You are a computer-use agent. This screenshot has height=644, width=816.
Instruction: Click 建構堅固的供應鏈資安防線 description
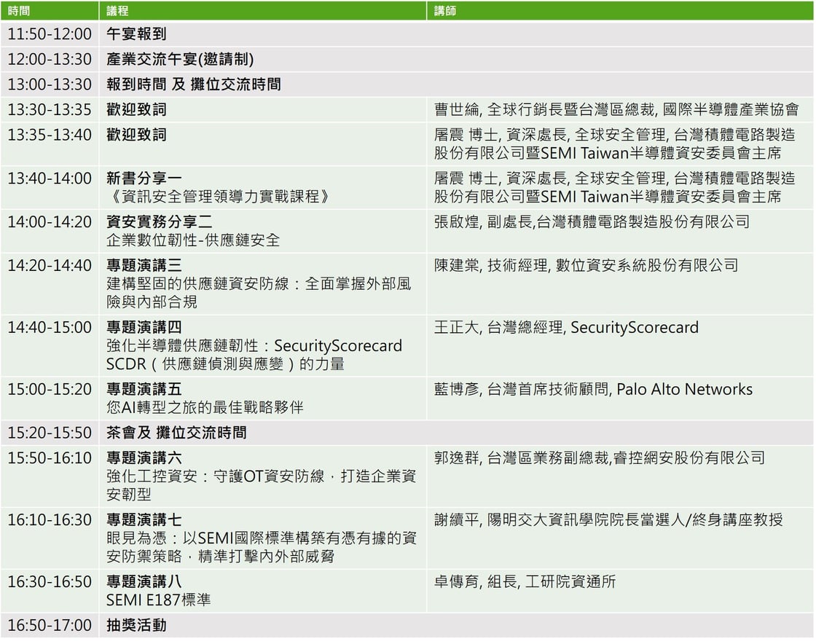tap(259, 293)
